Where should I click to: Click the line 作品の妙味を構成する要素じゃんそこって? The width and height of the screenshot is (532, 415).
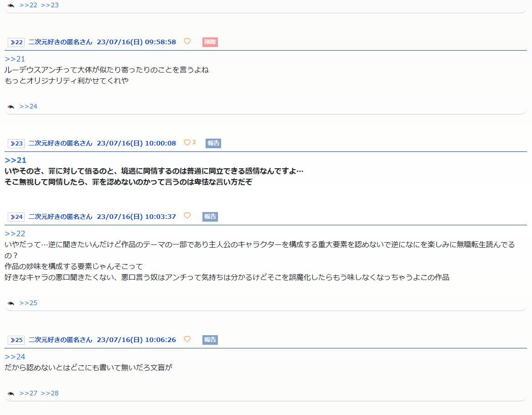(74, 266)
